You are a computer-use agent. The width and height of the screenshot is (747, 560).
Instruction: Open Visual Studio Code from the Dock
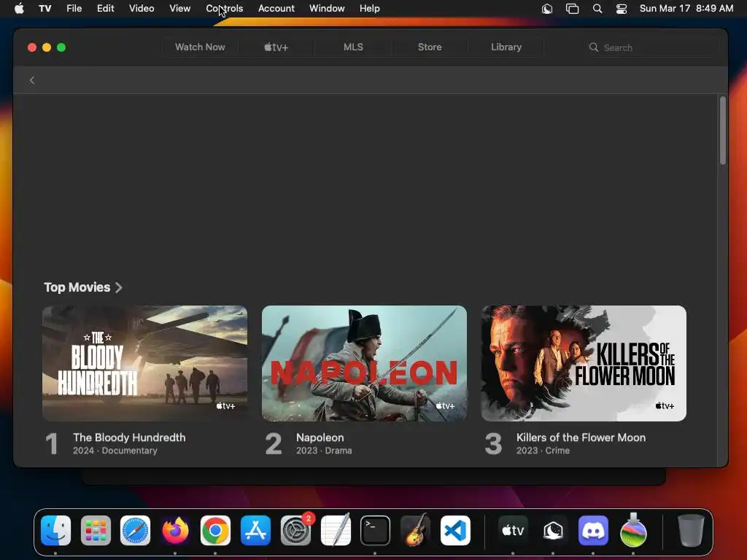(x=455, y=530)
